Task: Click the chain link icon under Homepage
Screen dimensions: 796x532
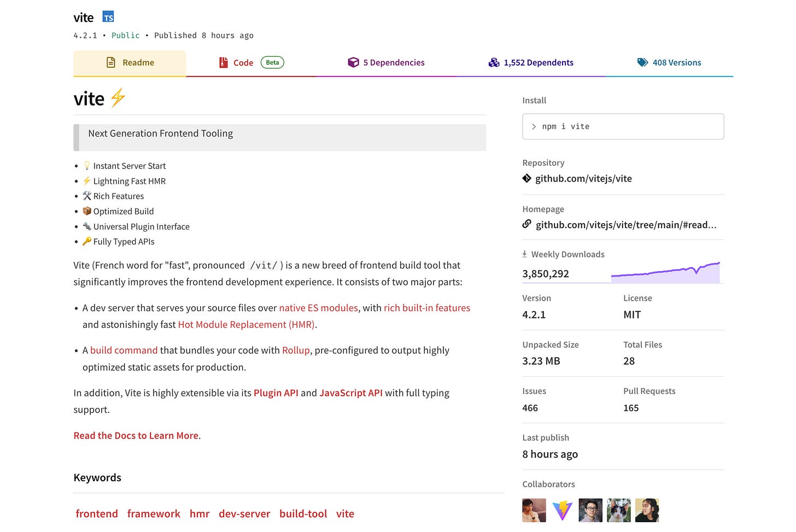Action: (526, 224)
